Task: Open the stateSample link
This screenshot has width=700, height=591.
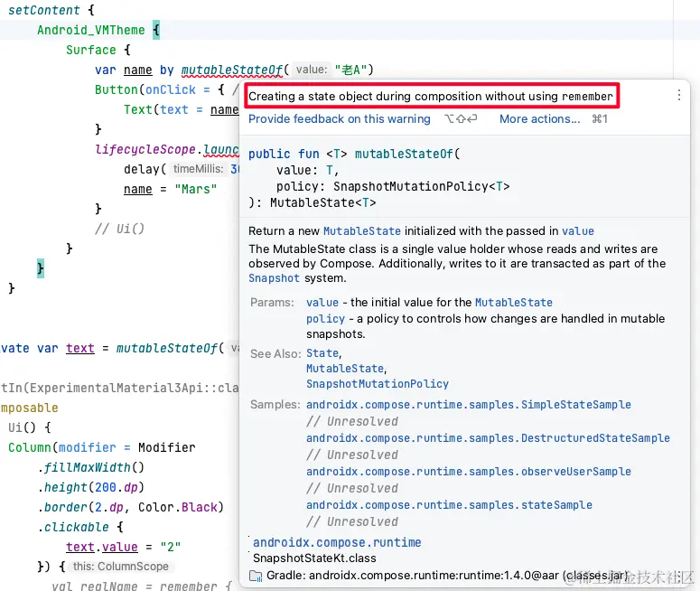Action: (449, 505)
